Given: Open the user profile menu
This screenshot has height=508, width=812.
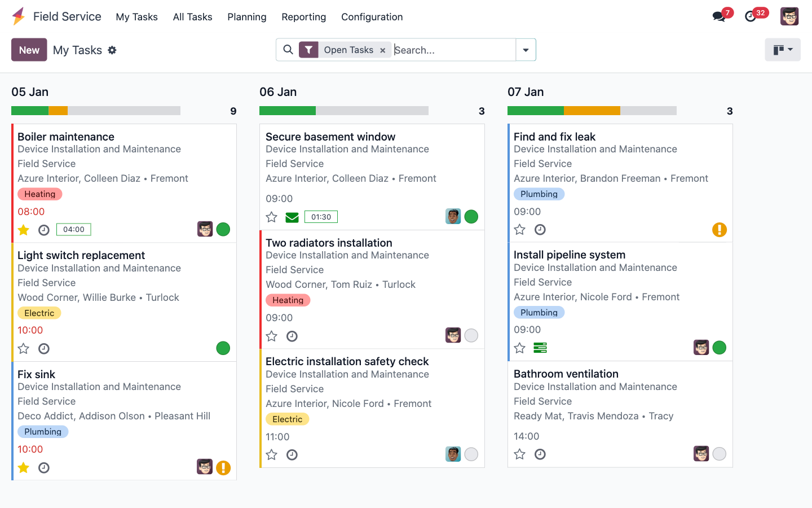Looking at the screenshot, I should coord(789,16).
